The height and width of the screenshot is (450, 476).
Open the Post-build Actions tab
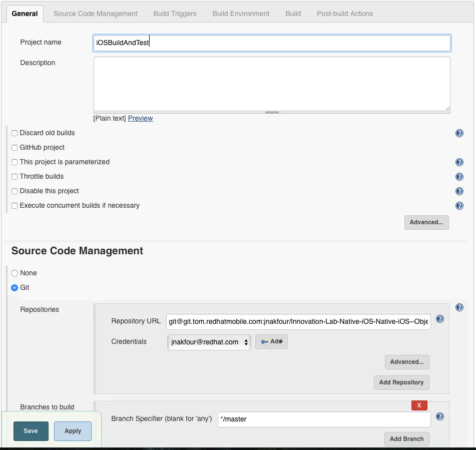pyautogui.click(x=344, y=14)
